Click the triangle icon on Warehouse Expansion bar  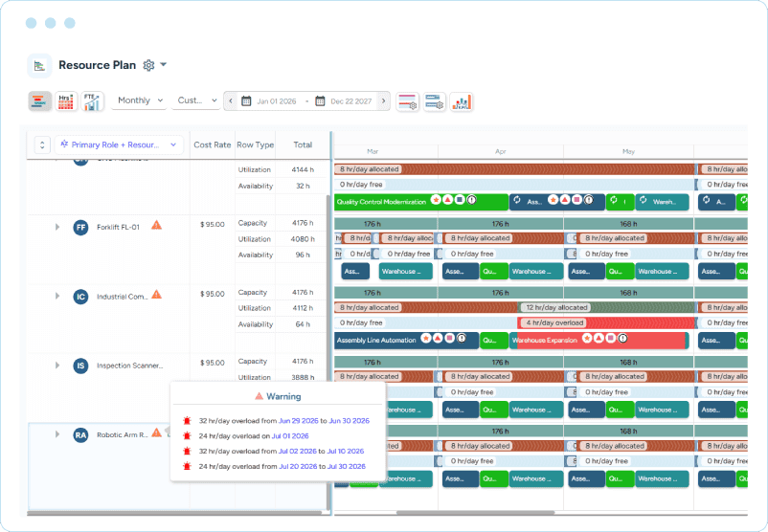(599, 338)
